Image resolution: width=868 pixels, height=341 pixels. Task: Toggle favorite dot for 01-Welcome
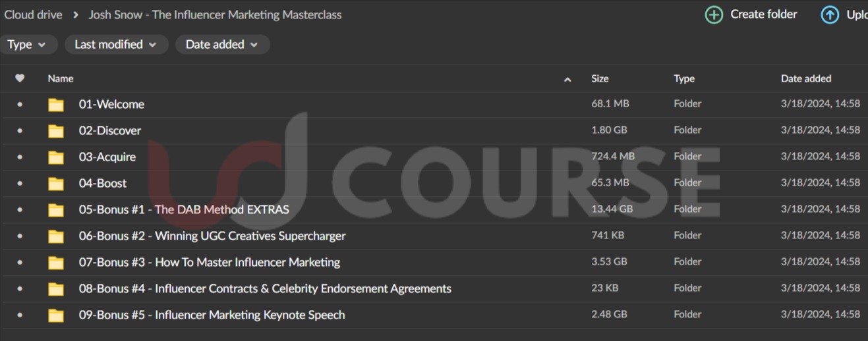click(x=20, y=104)
